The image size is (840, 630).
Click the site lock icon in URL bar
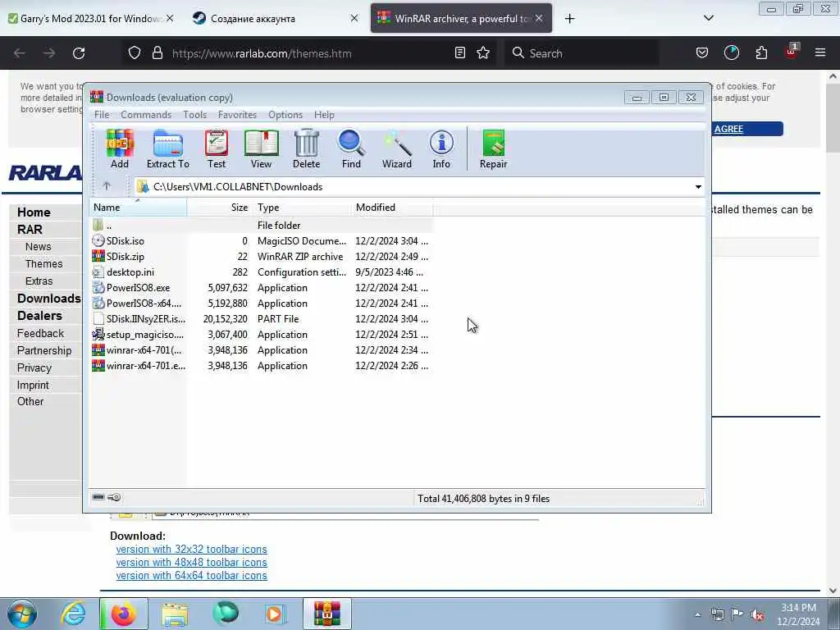[x=157, y=53]
